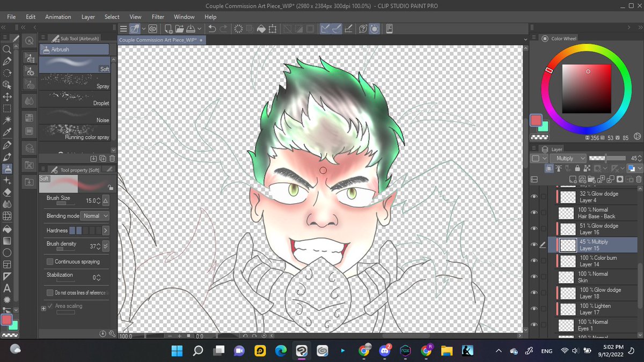
Task: Click the Brush Size slider
Action: pyautogui.click(x=65, y=204)
